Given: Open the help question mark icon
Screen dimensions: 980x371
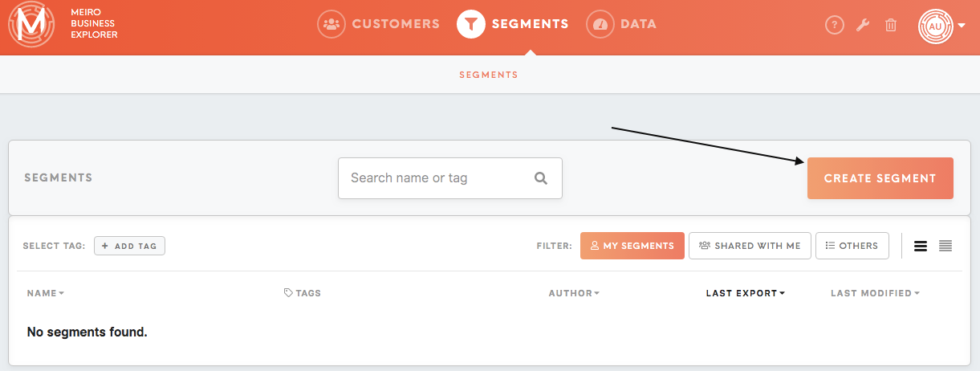Looking at the screenshot, I should point(835,25).
